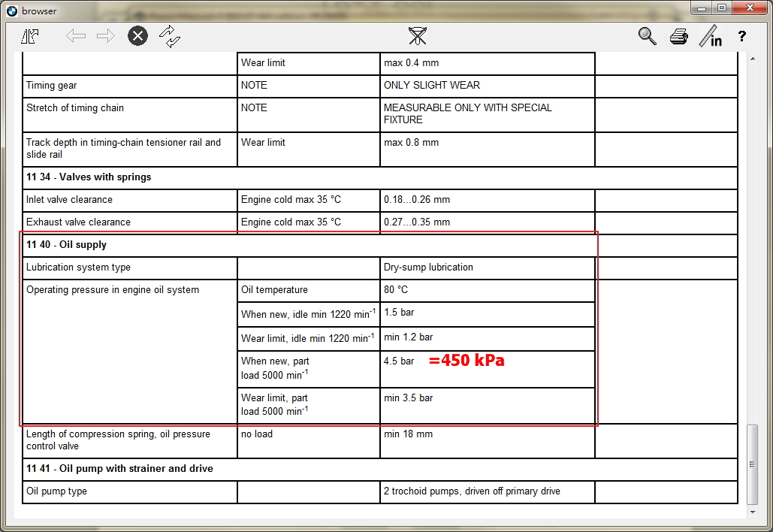773x532 pixels.
Task: Go back with the left arrow
Action: pos(75,36)
